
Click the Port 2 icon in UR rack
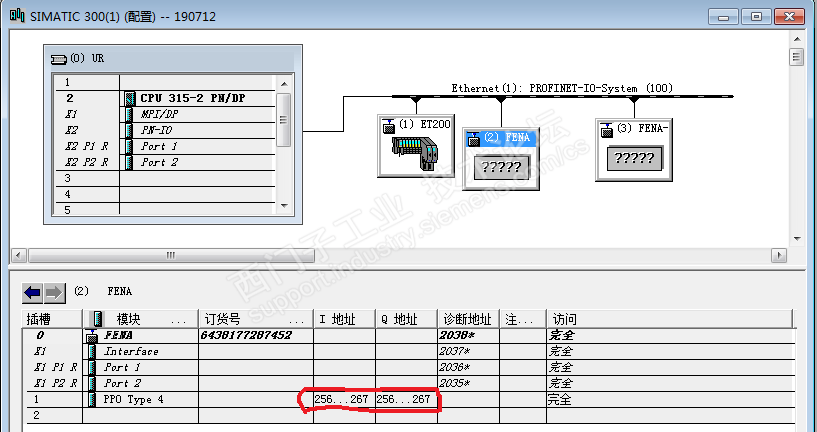[129, 162]
